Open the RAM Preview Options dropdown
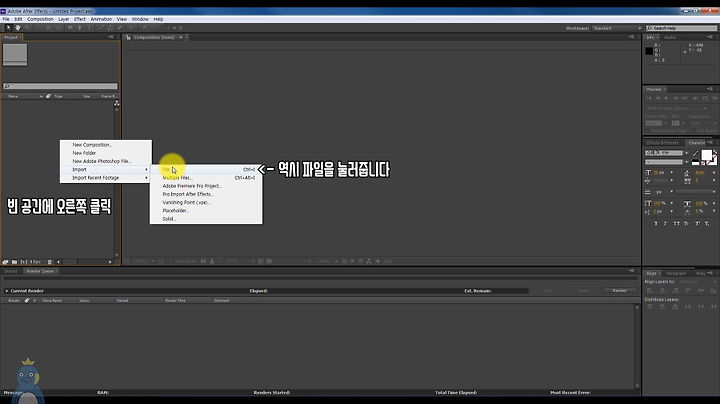The image size is (720, 404). pyautogui.click(x=677, y=108)
